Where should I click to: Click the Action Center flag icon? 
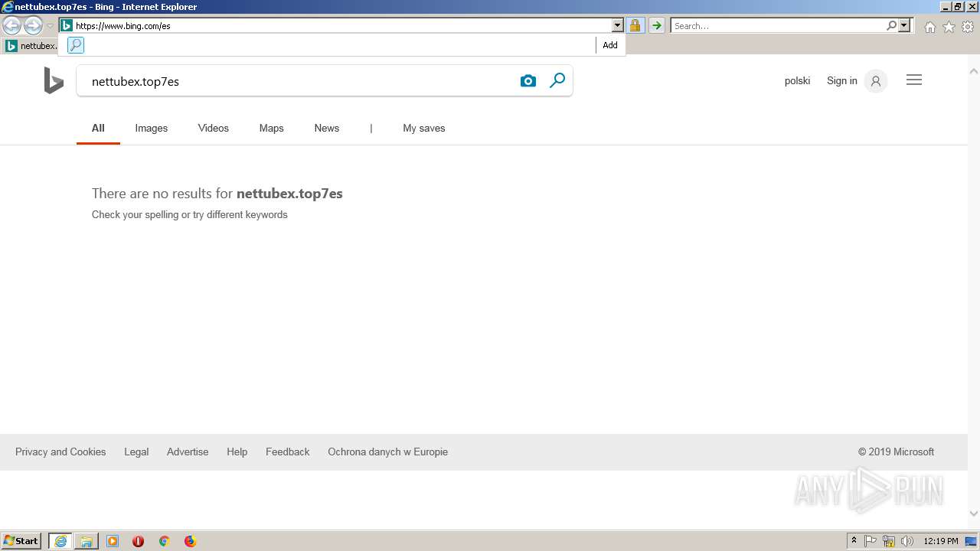pos(871,541)
